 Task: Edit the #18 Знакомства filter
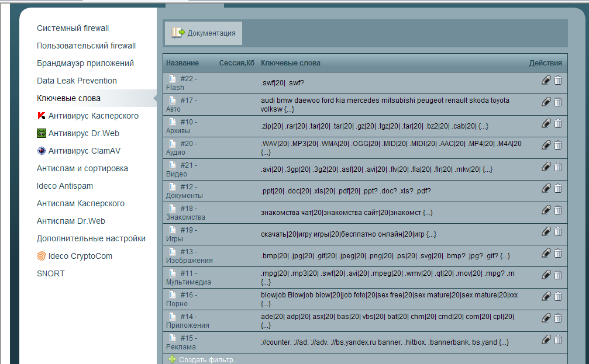pyautogui.click(x=546, y=210)
